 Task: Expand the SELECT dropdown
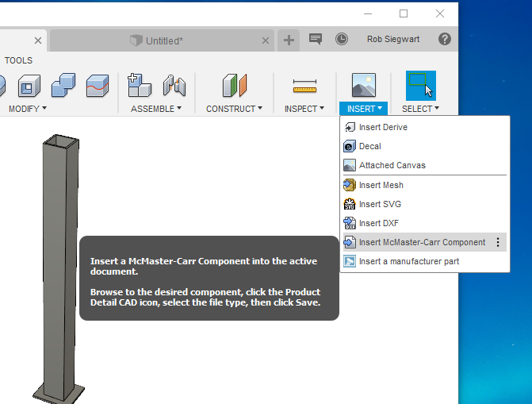(x=420, y=109)
